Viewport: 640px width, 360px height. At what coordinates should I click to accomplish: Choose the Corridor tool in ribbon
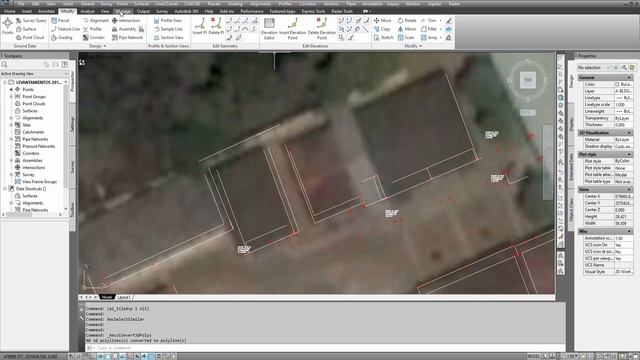tap(94, 38)
